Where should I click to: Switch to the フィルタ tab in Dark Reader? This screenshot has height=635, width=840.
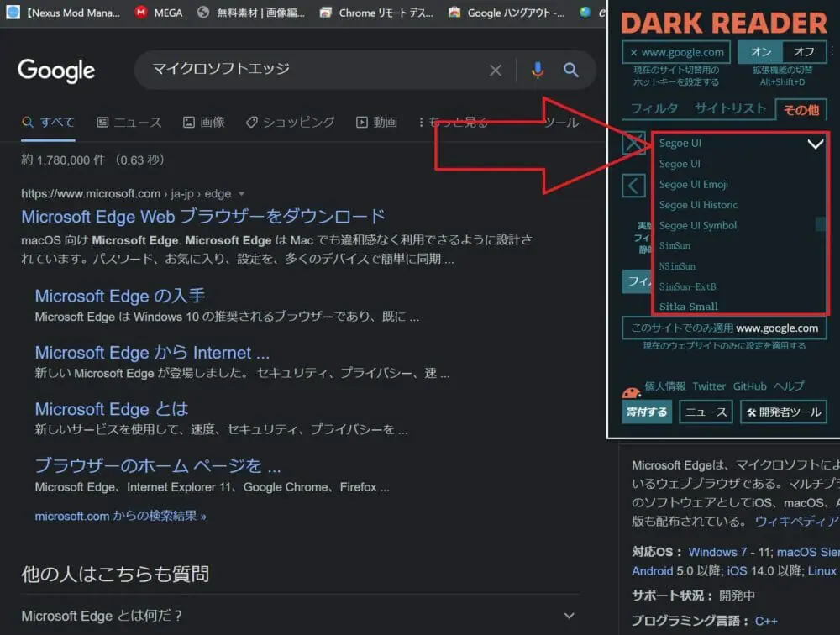pos(654,108)
